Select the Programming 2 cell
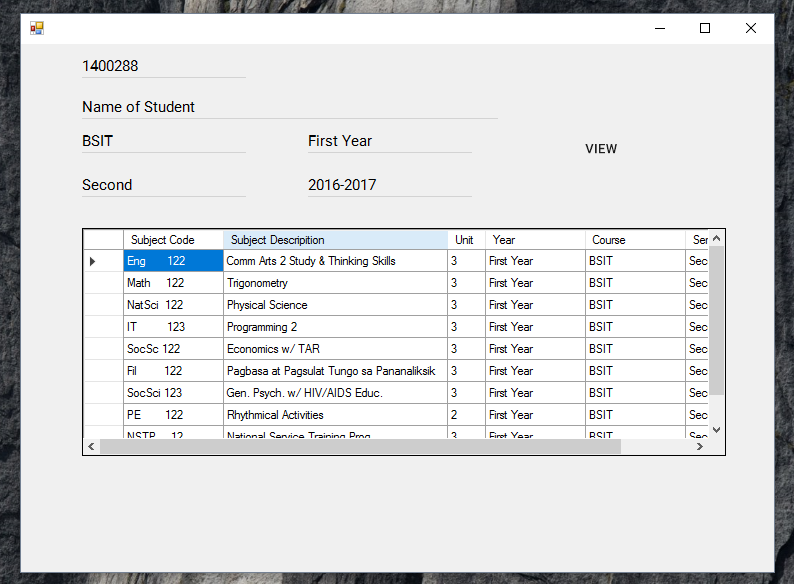Viewport: 794px width, 584px height. coord(335,327)
